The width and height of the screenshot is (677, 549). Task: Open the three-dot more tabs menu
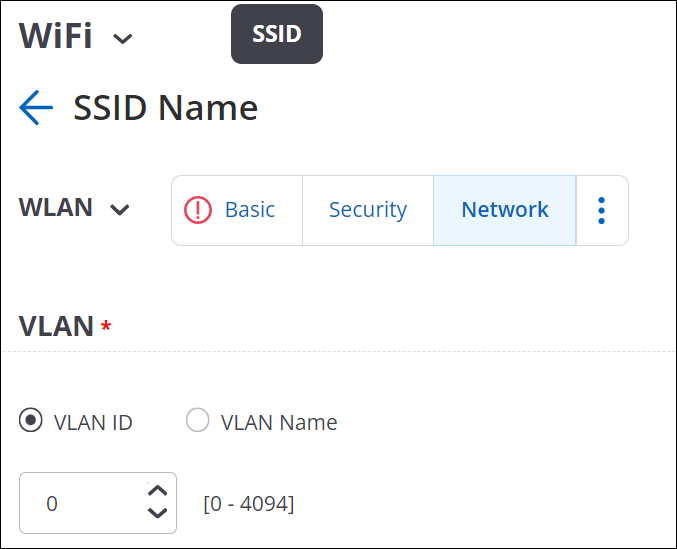coord(602,211)
